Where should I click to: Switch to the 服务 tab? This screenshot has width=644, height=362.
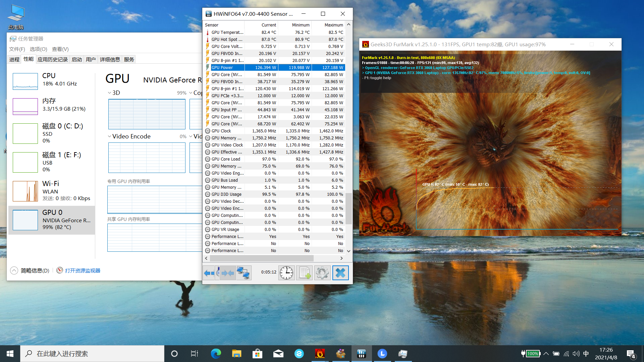129,59
